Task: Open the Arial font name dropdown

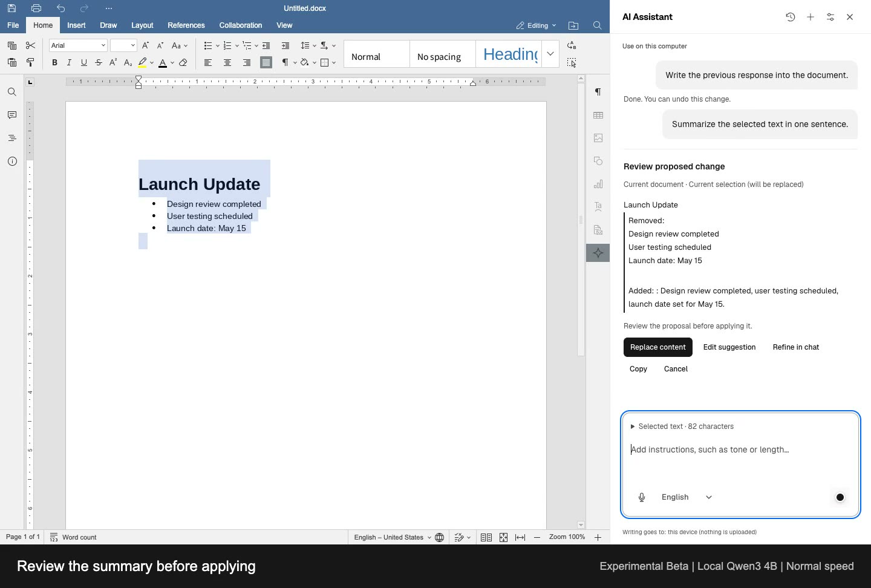Action: (x=103, y=45)
